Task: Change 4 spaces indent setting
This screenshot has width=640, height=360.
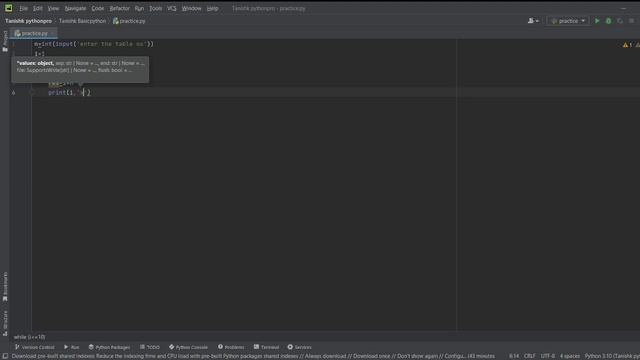Action: [x=570, y=356]
